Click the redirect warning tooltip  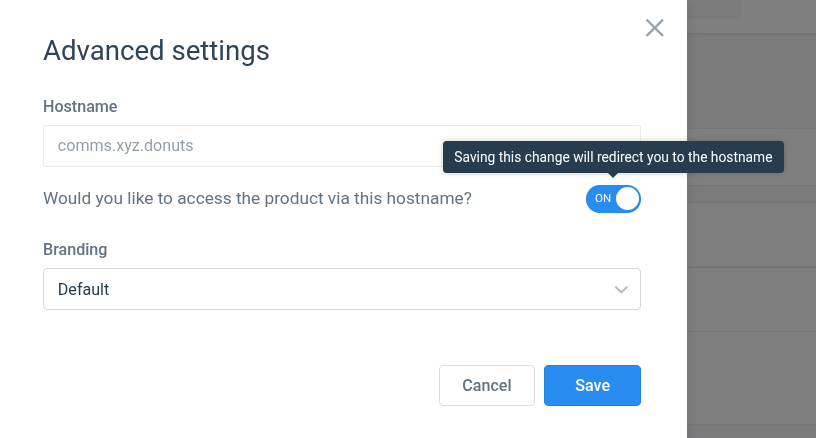coord(613,157)
